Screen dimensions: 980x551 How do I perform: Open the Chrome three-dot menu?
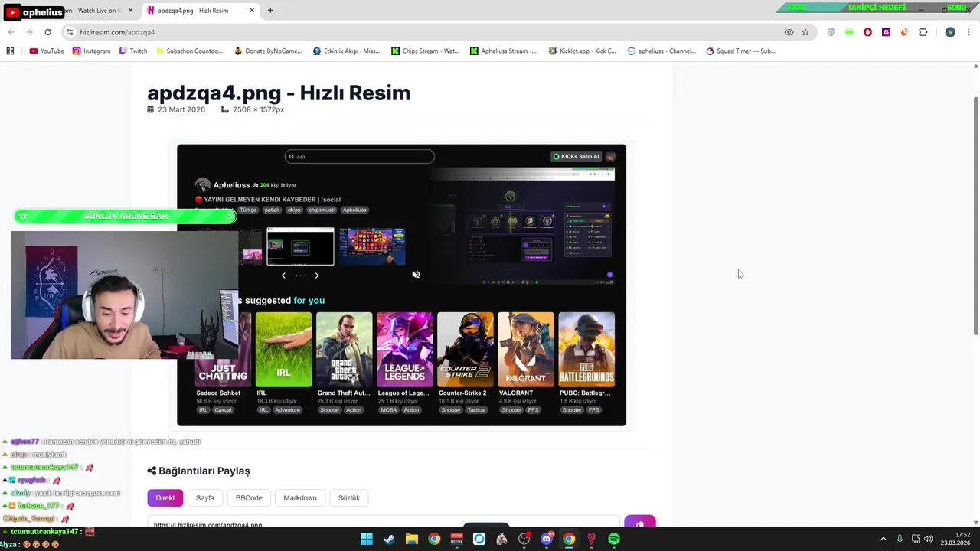click(x=969, y=32)
